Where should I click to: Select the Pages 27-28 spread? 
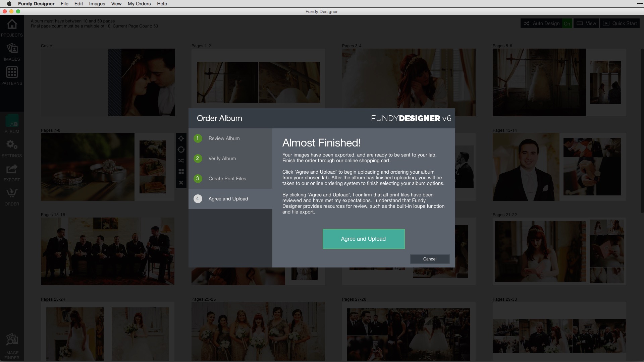[x=409, y=331]
